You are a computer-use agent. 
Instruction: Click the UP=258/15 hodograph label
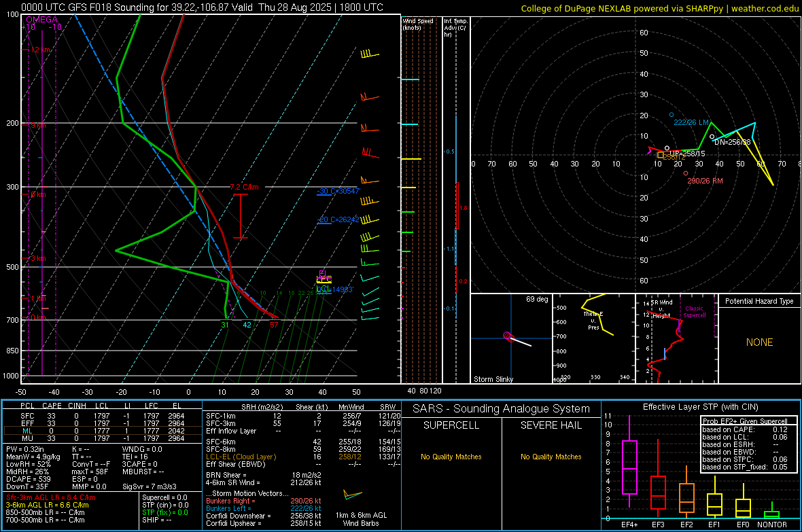tap(687, 154)
